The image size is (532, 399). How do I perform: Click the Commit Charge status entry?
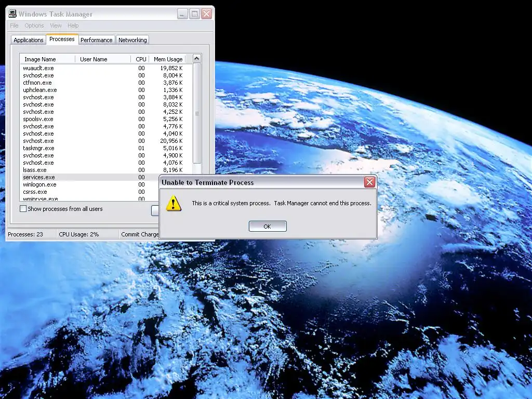[140, 234]
